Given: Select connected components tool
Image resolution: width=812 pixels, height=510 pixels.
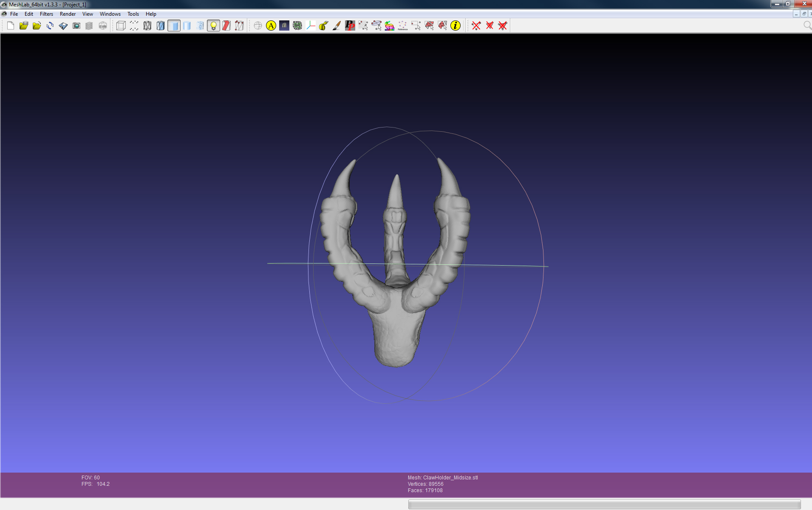Looking at the screenshot, I should (442, 25).
